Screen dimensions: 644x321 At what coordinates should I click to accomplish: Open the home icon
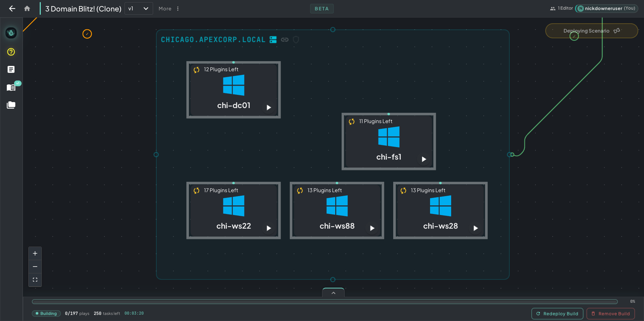pyautogui.click(x=27, y=9)
